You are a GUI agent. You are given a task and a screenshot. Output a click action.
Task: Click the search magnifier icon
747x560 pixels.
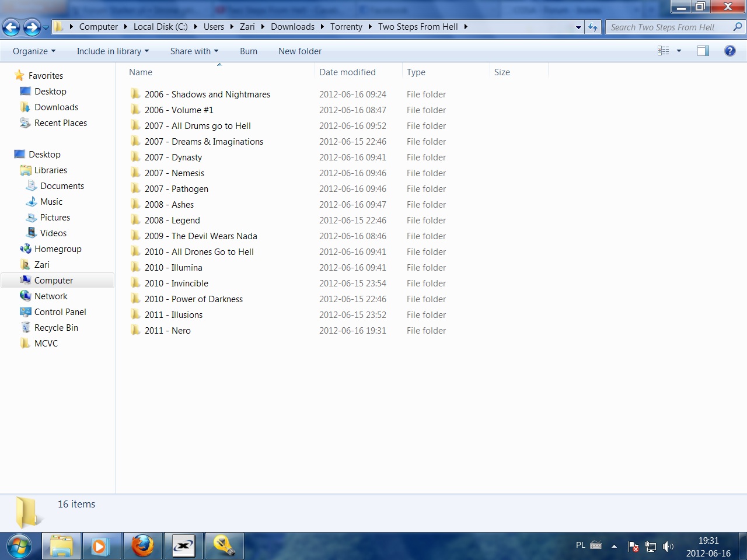(x=738, y=27)
